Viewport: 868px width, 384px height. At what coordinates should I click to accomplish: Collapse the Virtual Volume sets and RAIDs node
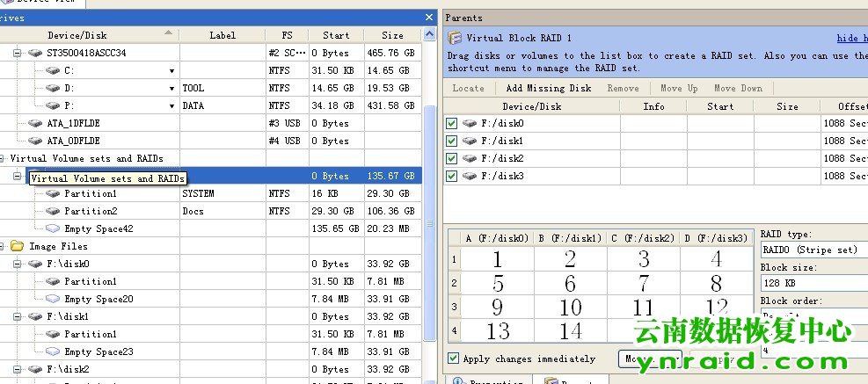(4, 158)
